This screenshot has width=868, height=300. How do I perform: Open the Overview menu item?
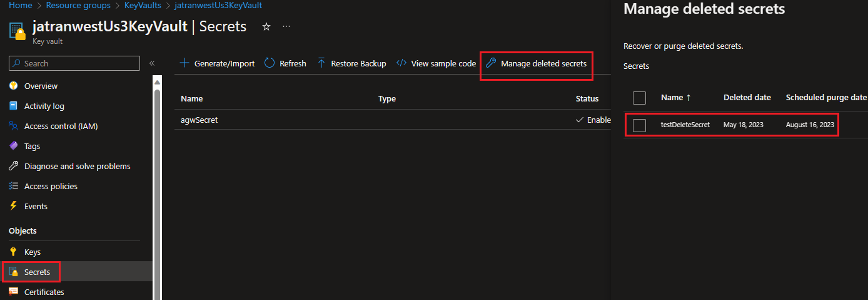point(41,86)
